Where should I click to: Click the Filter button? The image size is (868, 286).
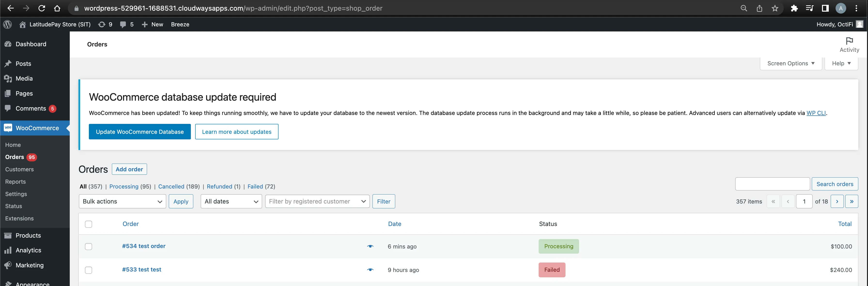pos(384,202)
